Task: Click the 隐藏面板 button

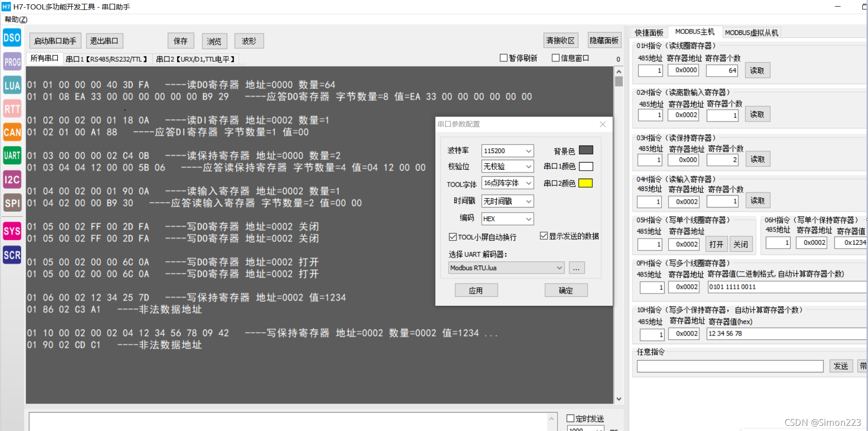Action: click(x=604, y=41)
